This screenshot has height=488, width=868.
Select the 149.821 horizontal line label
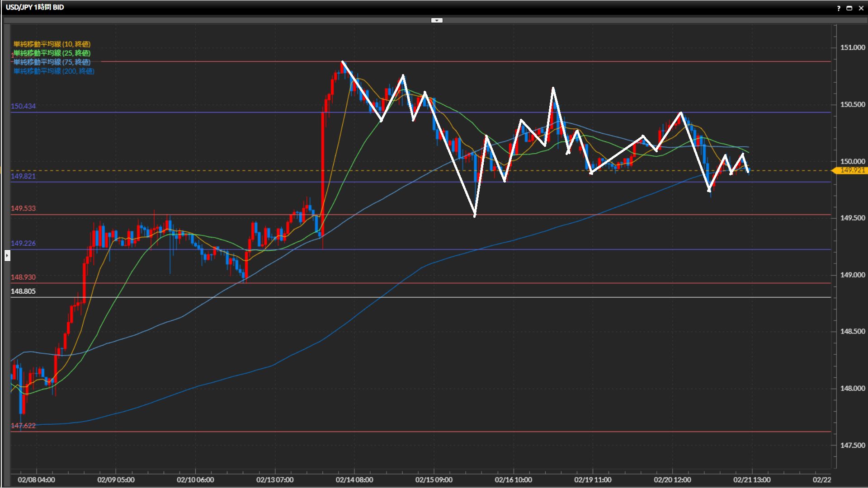pos(23,176)
